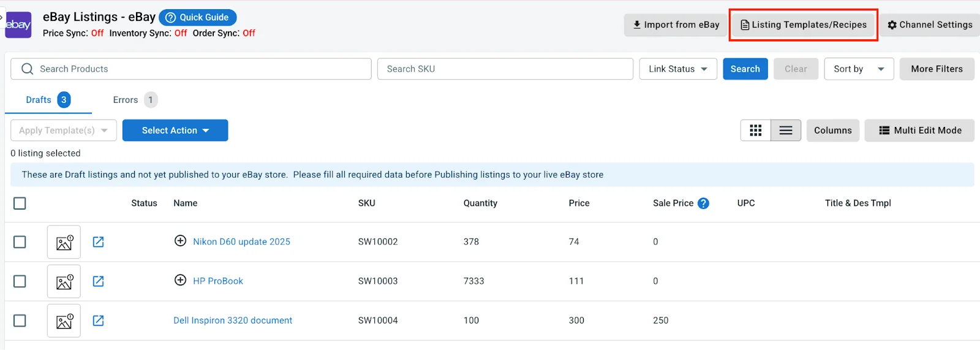Click the Search SKU field
Viewport: 980px width, 350px height.
pos(505,69)
